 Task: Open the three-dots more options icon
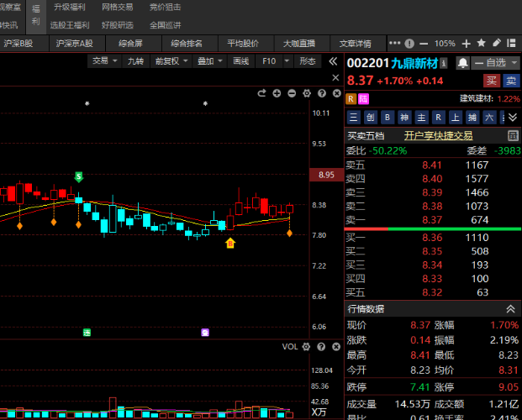click(x=394, y=43)
